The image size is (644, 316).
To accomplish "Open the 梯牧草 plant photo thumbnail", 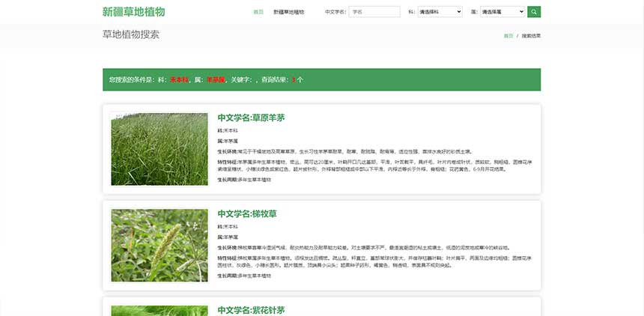I will (x=160, y=245).
